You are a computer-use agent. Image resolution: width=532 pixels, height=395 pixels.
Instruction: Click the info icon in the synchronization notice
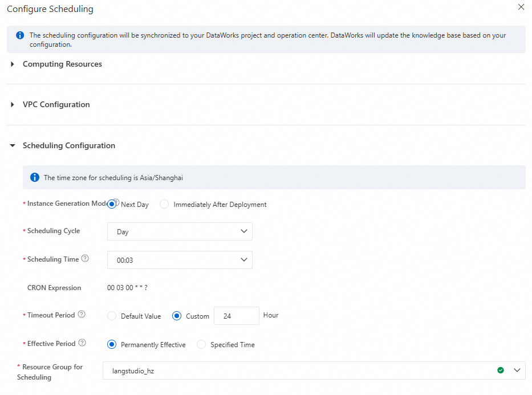click(x=20, y=35)
